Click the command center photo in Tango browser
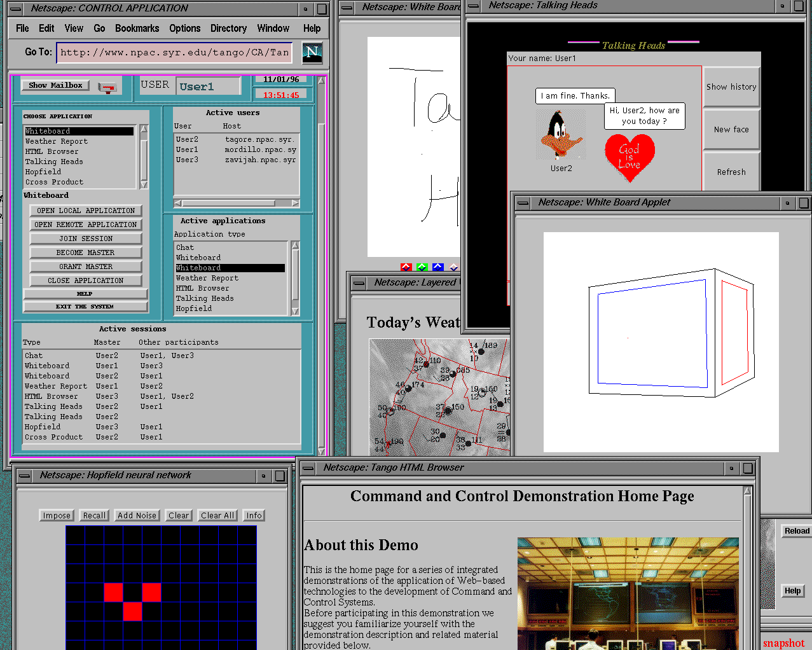Viewport: 812px width, 650px height. pyautogui.click(x=628, y=593)
